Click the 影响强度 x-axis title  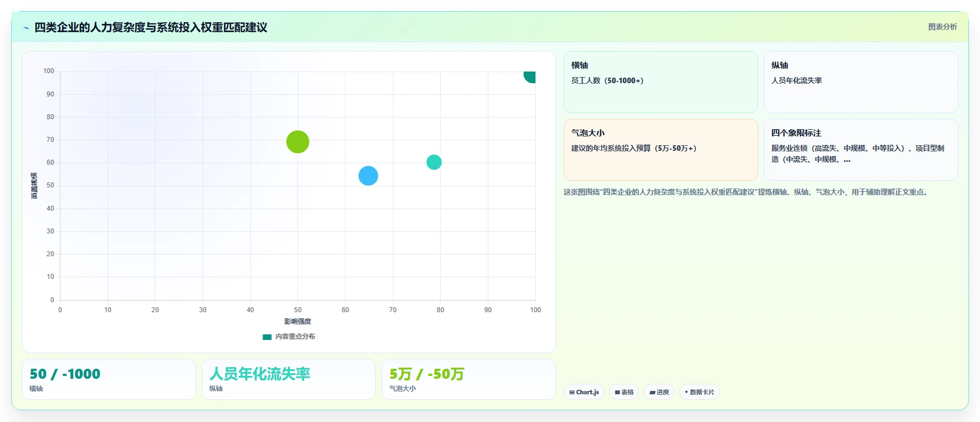(x=298, y=322)
